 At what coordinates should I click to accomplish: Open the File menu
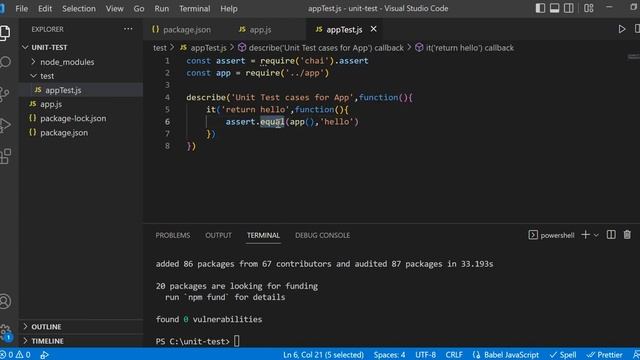pos(22,9)
